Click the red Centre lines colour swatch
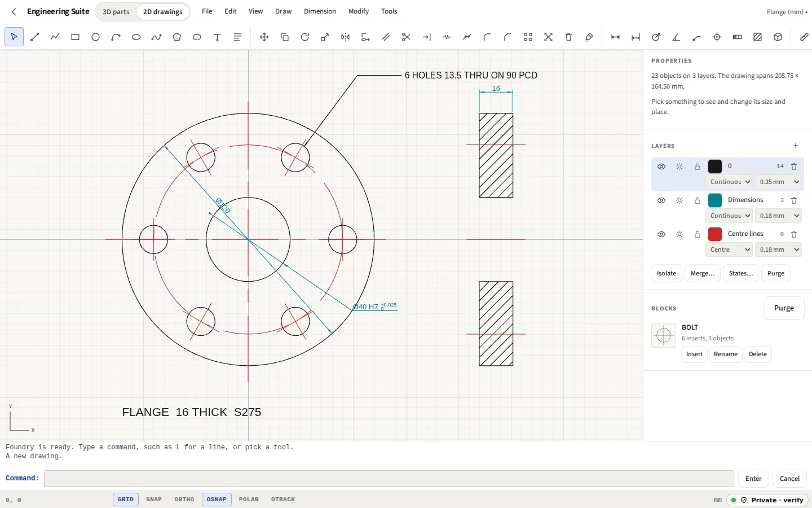 715,234
